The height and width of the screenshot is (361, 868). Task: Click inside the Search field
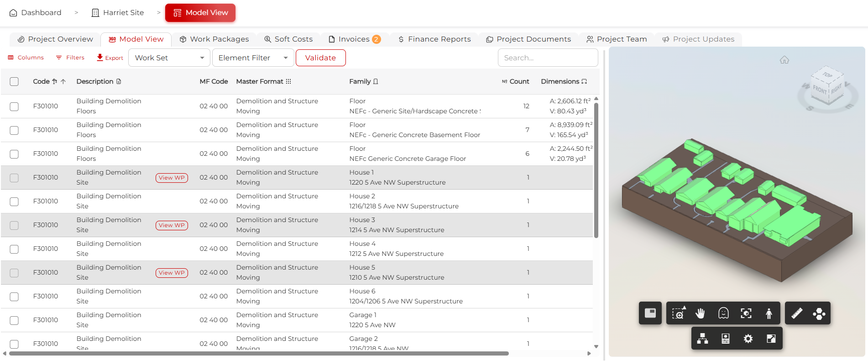[x=548, y=58]
